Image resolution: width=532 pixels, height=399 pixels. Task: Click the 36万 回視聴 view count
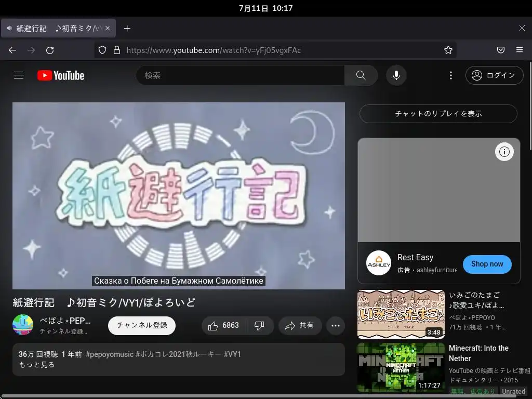tap(38, 354)
